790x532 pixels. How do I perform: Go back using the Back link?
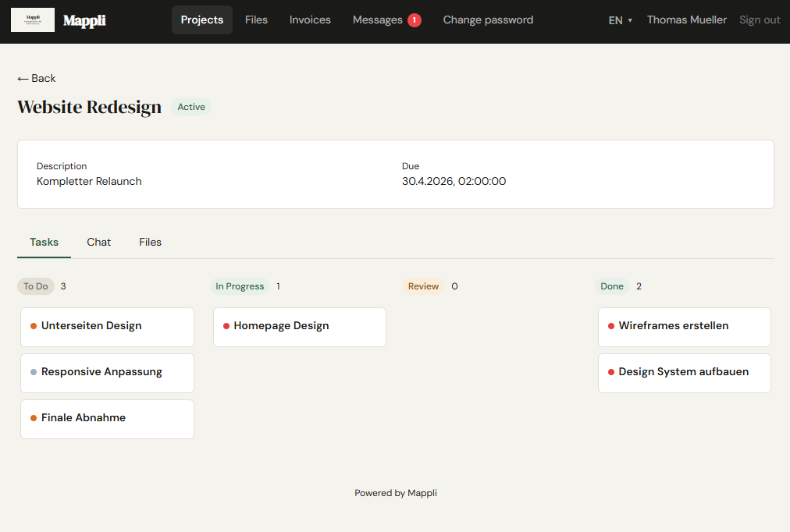pyautogui.click(x=36, y=78)
